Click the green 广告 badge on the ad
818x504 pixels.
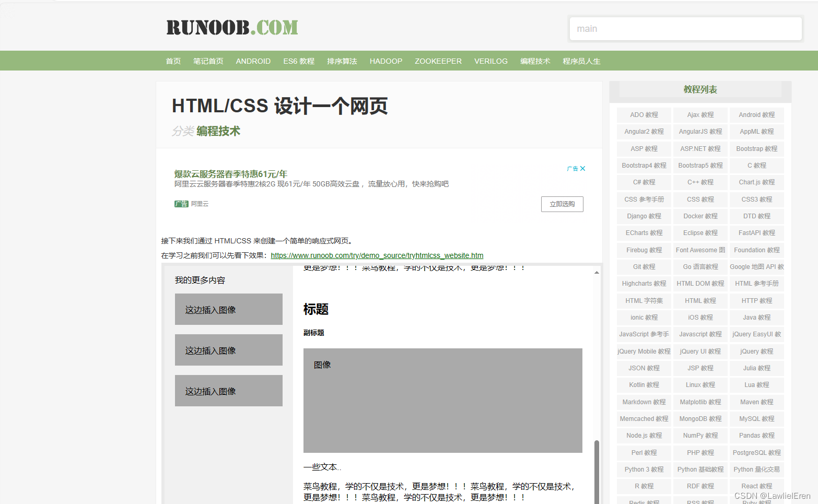(x=181, y=204)
